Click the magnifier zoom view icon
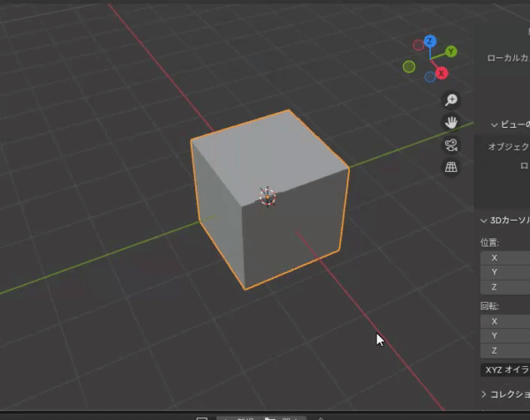 pyautogui.click(x=451, y=100)
